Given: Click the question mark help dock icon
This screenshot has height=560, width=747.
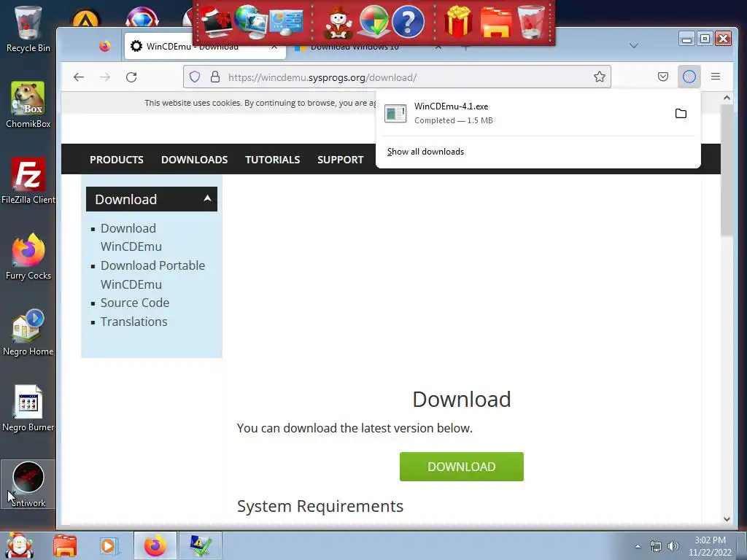Looking at the screenshot, I should (x=408, y=22).
